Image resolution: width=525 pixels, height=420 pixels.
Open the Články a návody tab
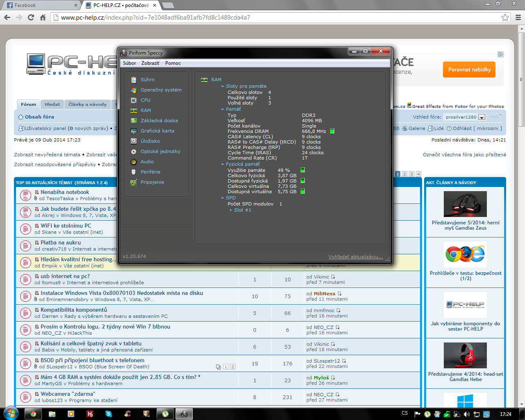[x=87, y=104]
